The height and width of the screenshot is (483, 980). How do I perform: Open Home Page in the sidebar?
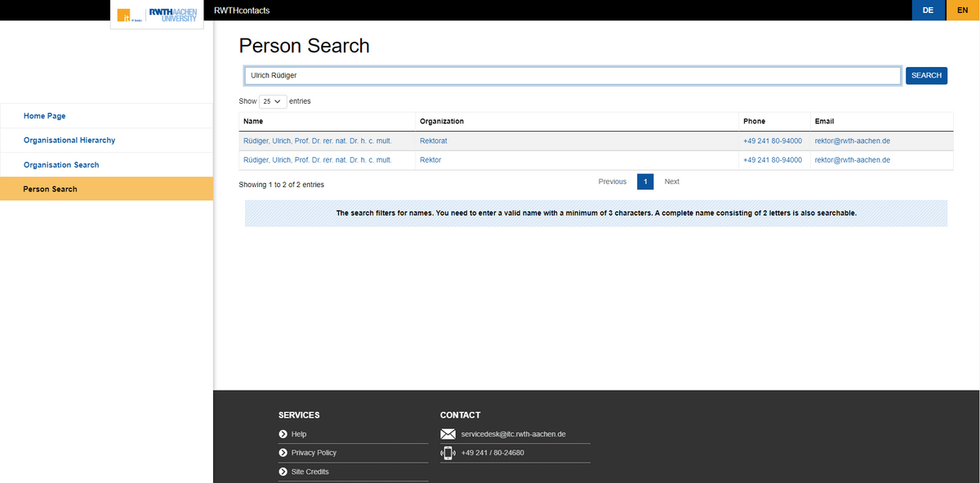106,116
